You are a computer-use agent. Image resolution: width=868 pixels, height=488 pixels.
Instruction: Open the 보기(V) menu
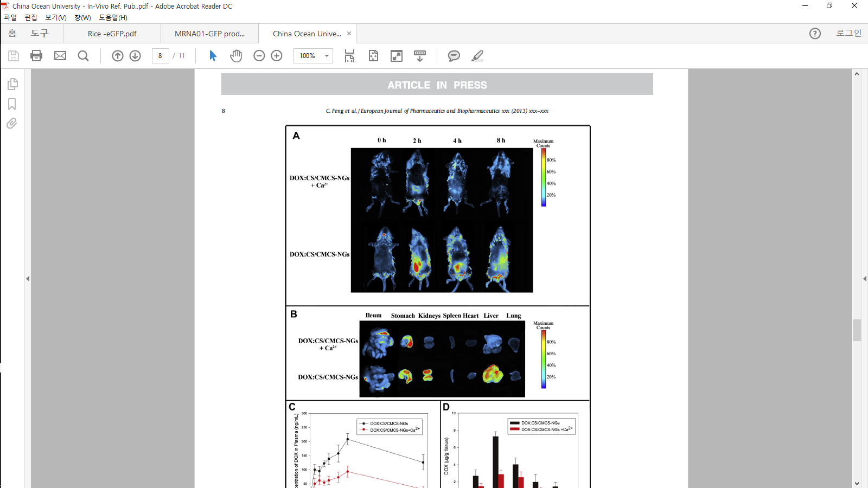(x=56, y=17)
